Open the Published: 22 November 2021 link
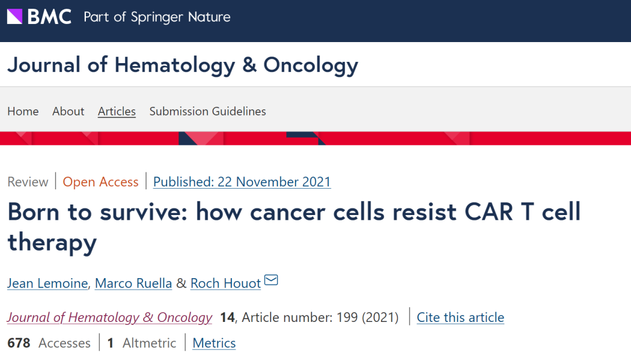 (242, 182)
